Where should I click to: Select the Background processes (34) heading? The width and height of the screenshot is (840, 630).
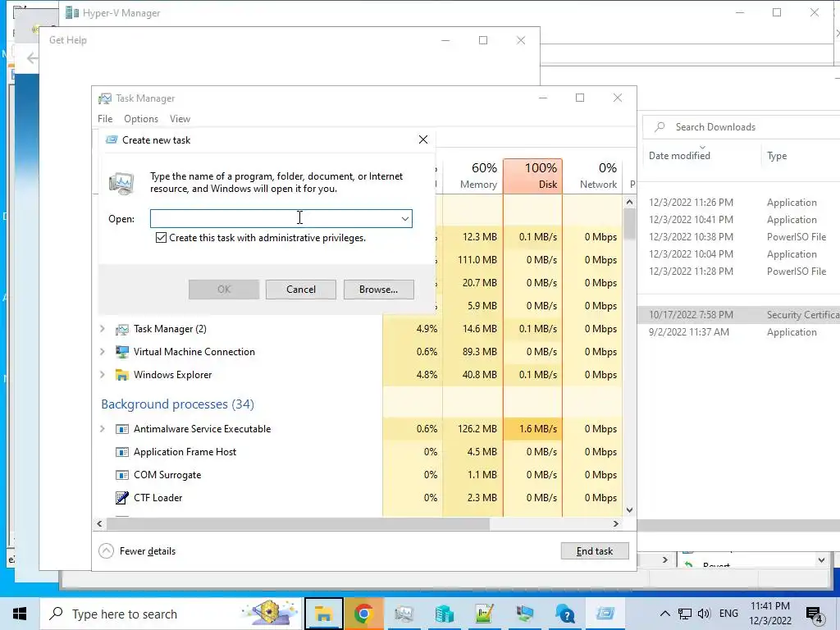point(177,404)
